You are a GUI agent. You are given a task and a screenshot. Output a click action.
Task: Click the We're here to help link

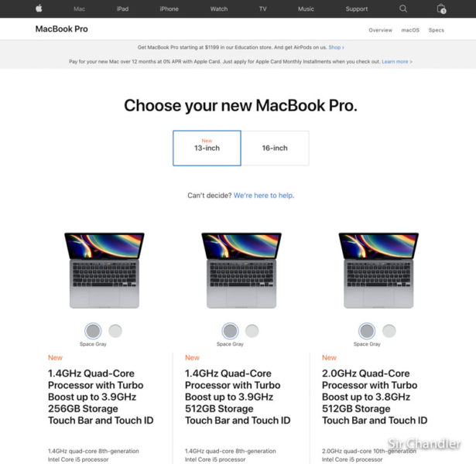point(264,196)
